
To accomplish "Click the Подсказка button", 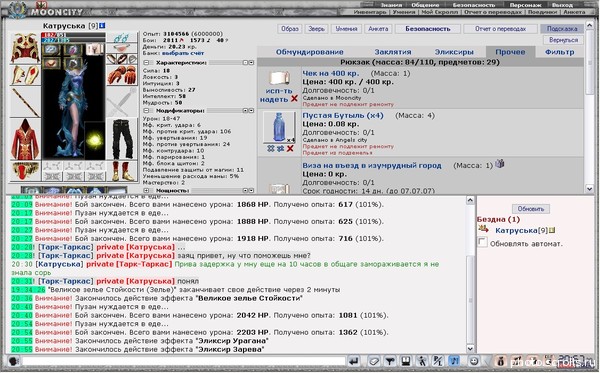I will click(562, 29).
